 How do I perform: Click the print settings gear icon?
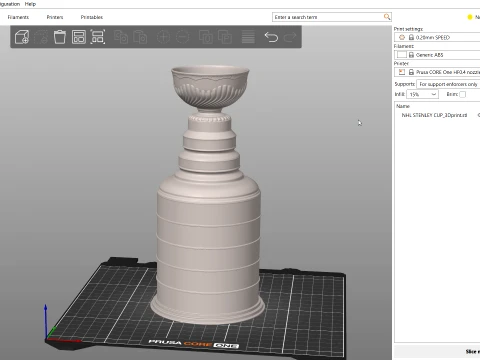tap(402, 37)
